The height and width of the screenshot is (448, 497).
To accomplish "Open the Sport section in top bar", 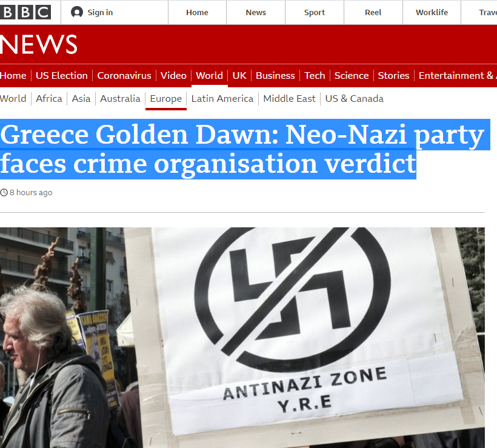I will 315,12.
